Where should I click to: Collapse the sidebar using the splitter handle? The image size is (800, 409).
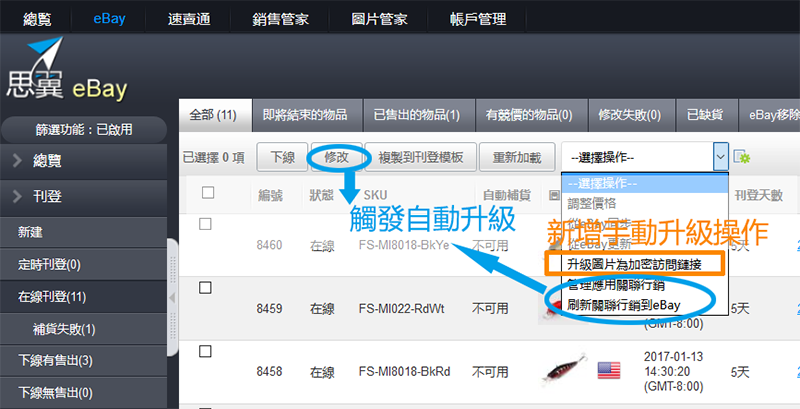tap(172, 298)
